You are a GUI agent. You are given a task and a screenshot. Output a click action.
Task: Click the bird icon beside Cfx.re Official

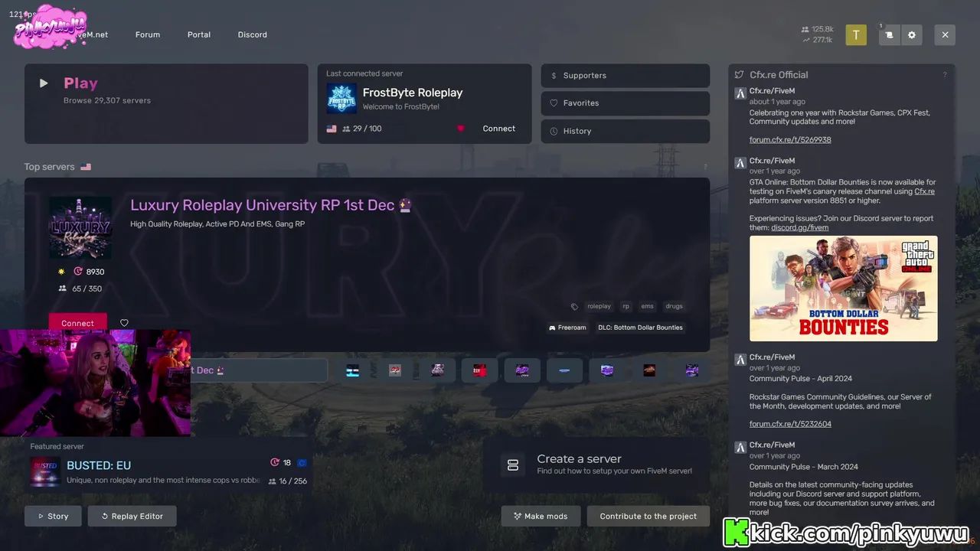tap(740, 75)
